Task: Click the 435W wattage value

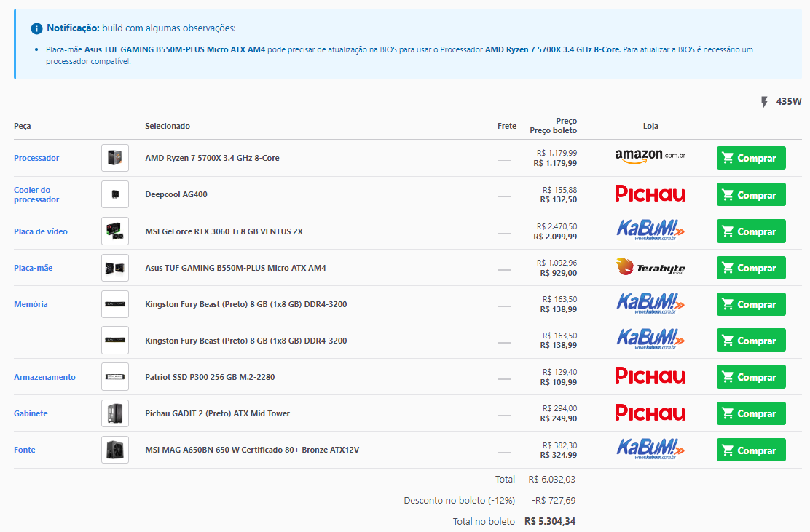Action: pos(789,102)
